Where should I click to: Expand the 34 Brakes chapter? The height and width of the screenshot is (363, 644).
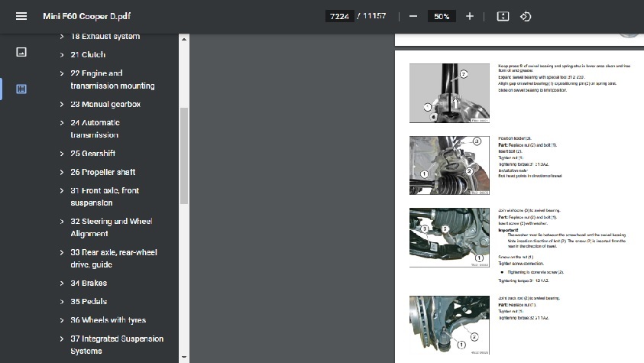pyautogui.click(x=62, y=284)
